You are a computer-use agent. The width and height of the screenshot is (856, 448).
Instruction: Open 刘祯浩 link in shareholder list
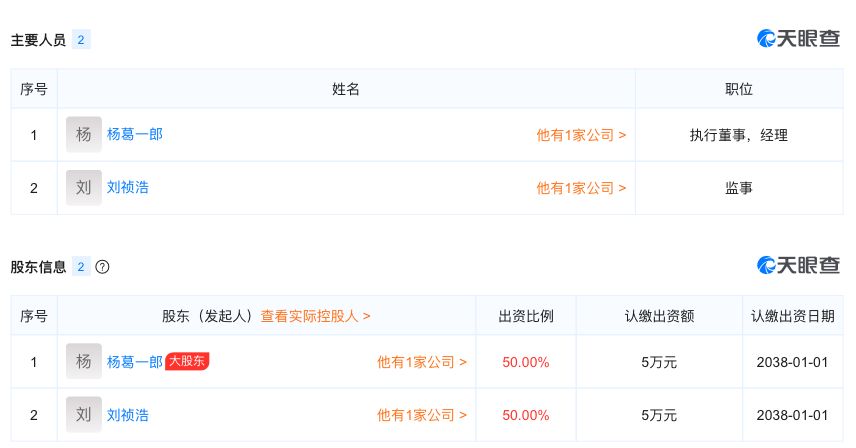[x=128, y=415]
